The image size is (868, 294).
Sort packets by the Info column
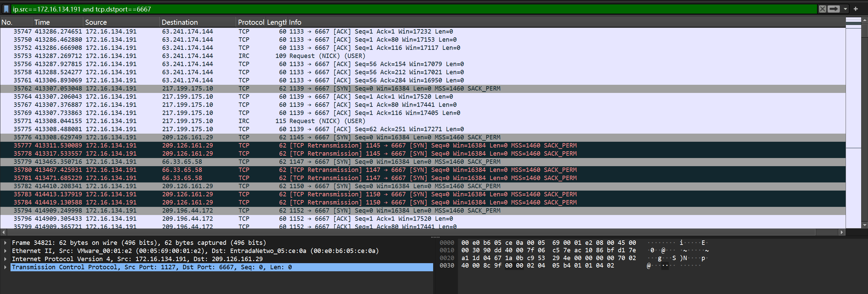pyautogui.click(x=566, y=22)
